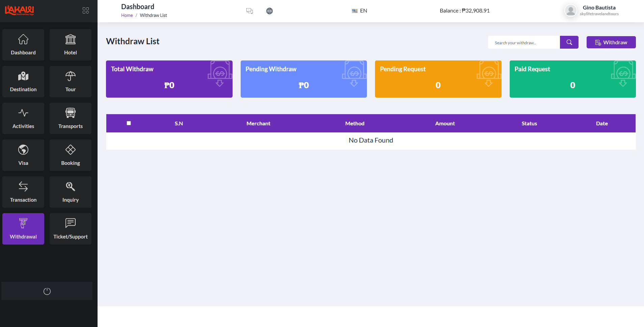The image size is (644, 327).
Task: Click the purple Withdraw button
Action: 611,42
